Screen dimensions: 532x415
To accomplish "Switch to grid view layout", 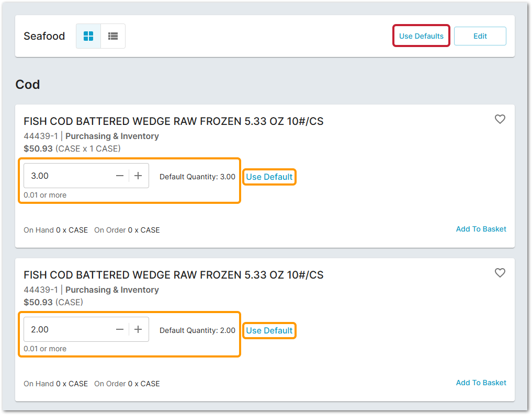I will 88,36.
